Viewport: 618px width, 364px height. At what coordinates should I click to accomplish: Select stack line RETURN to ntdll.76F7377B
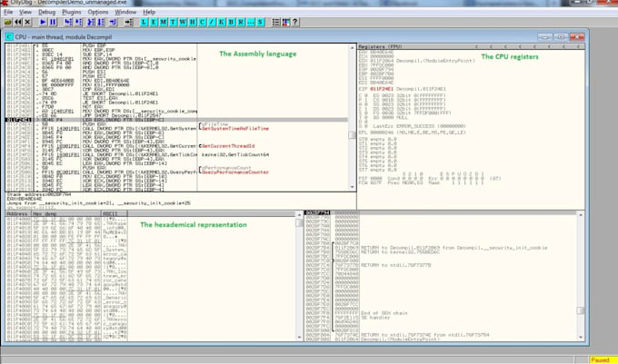coord(396,265)
